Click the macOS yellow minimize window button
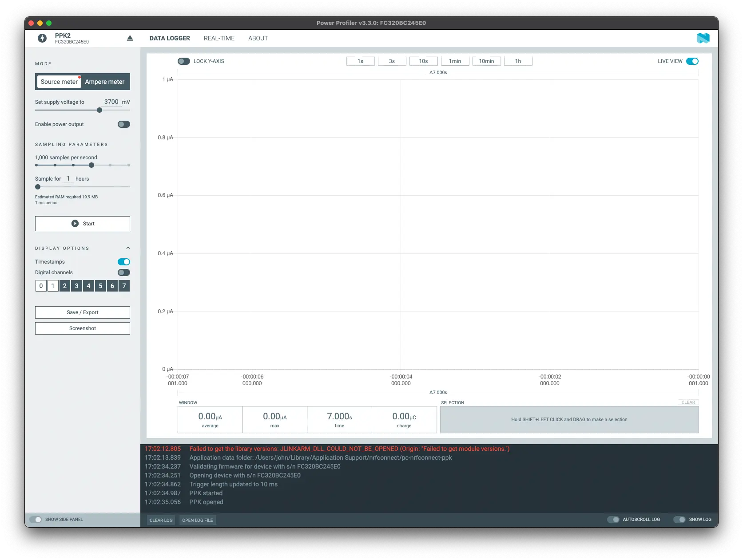The width and height of the screenshot is (743, 560). [40, 23]
